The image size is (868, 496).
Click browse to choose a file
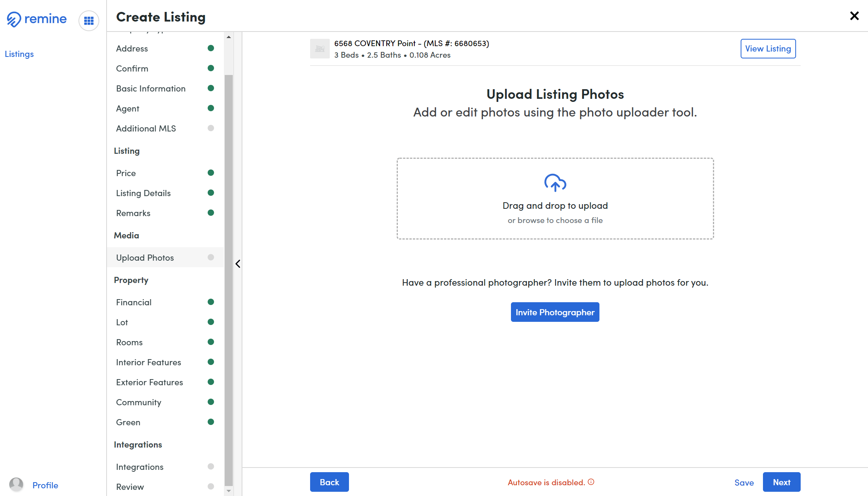555,220
